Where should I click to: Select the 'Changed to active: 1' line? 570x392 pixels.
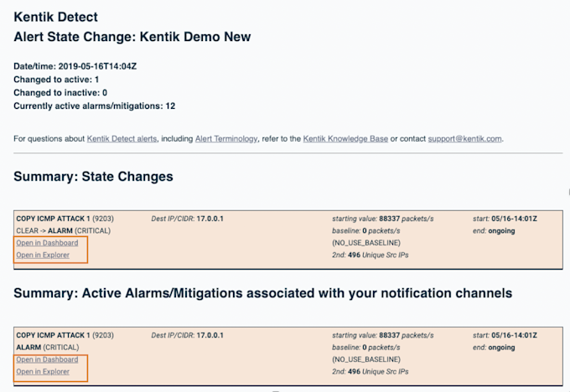tap(56, 80)
